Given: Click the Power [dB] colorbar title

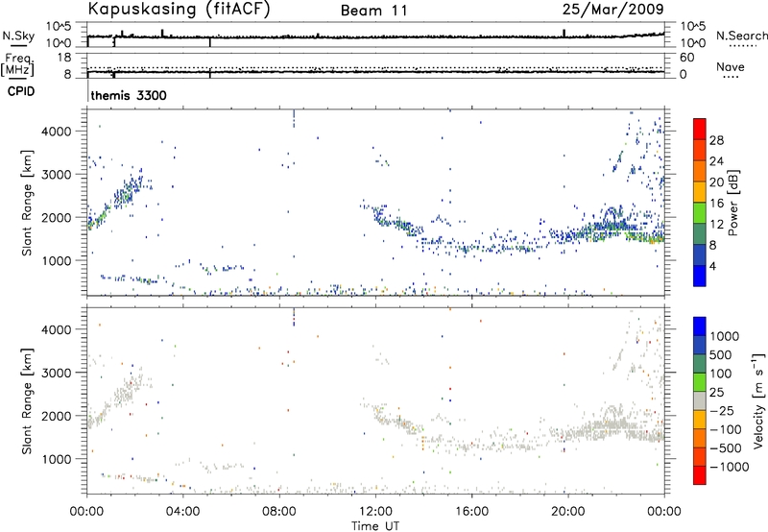Looking at the screenshot, I should pyautogui.click(x=732, y=203).
